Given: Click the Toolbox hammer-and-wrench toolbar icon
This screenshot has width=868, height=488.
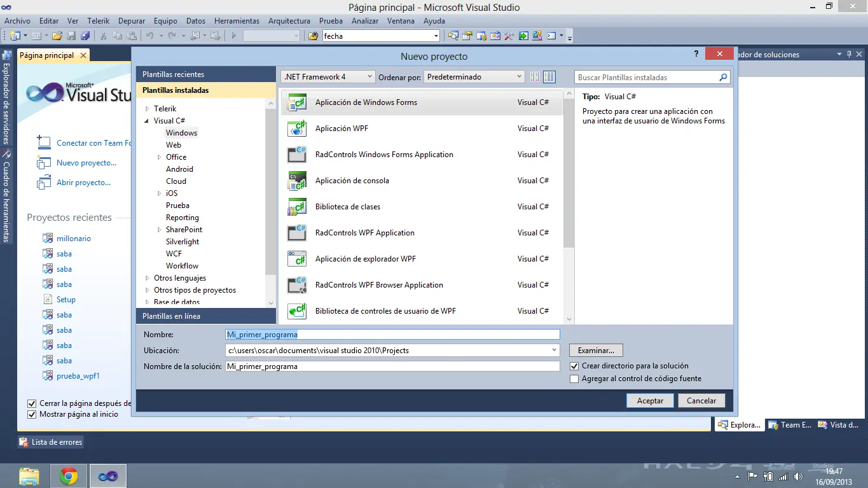Looking at the screenshot, I should (509, 36).
